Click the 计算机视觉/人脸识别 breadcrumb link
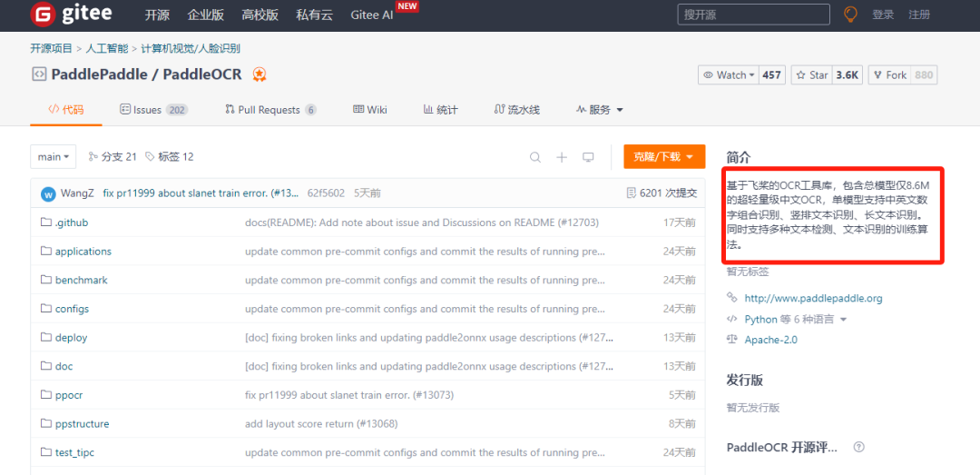 pos(191,48)
